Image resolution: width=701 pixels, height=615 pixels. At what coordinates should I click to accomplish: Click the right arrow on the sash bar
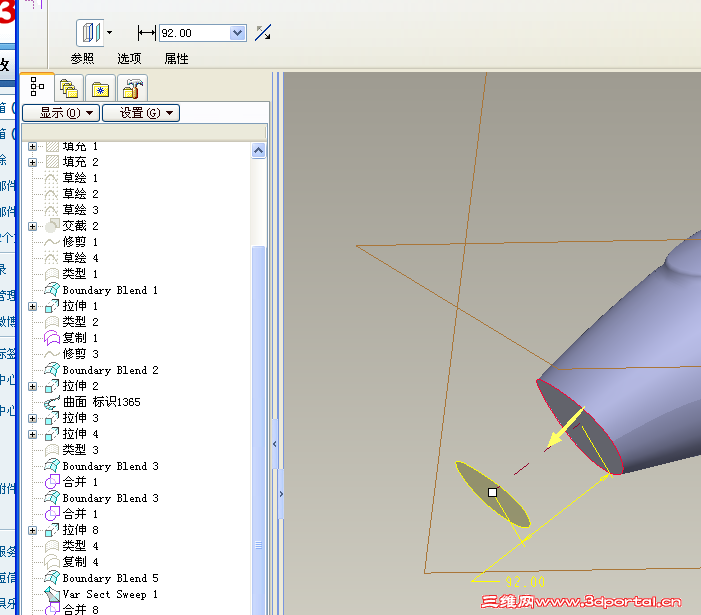pyautogui.click(x=281, y=494)
